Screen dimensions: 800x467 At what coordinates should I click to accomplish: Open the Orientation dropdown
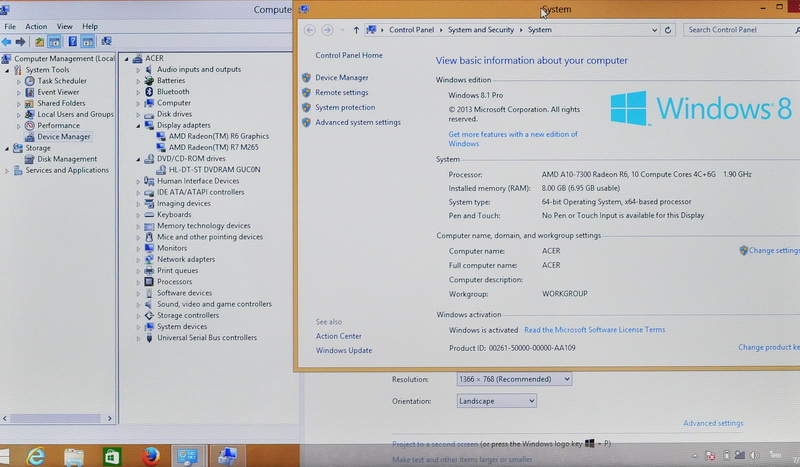click(x=496, y=401)
